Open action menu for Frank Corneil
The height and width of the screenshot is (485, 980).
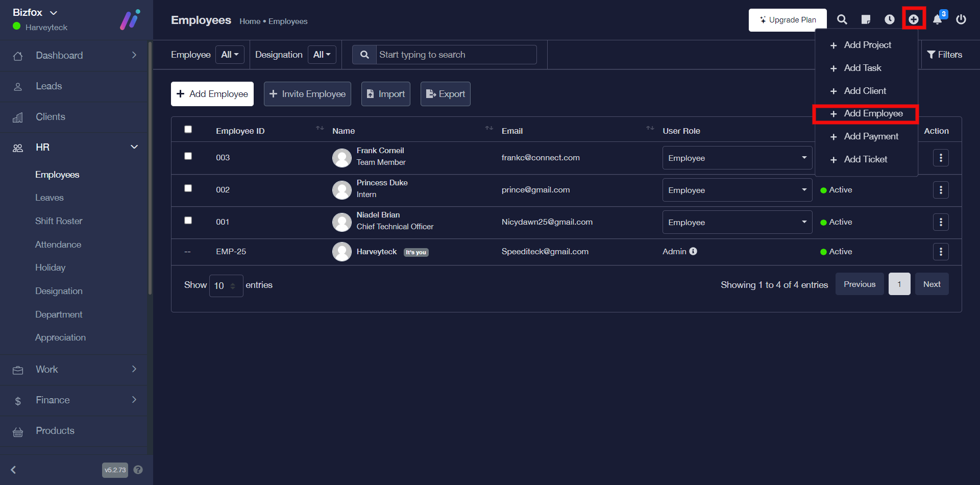[941, 158]
